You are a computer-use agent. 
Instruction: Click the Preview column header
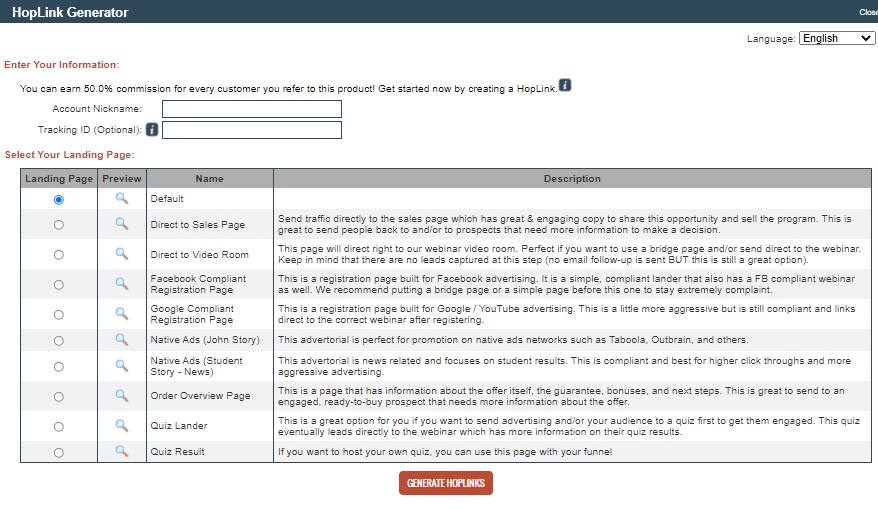[x=122, y=179]
